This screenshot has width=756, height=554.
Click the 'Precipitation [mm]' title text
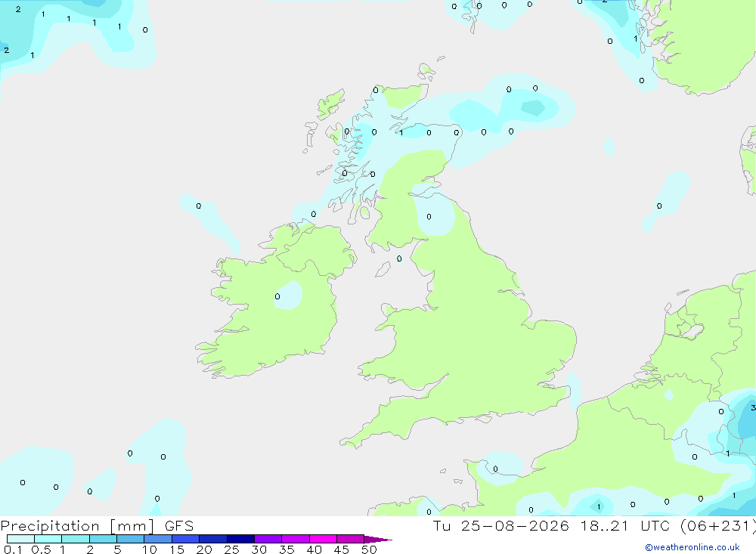click(77, 526)
